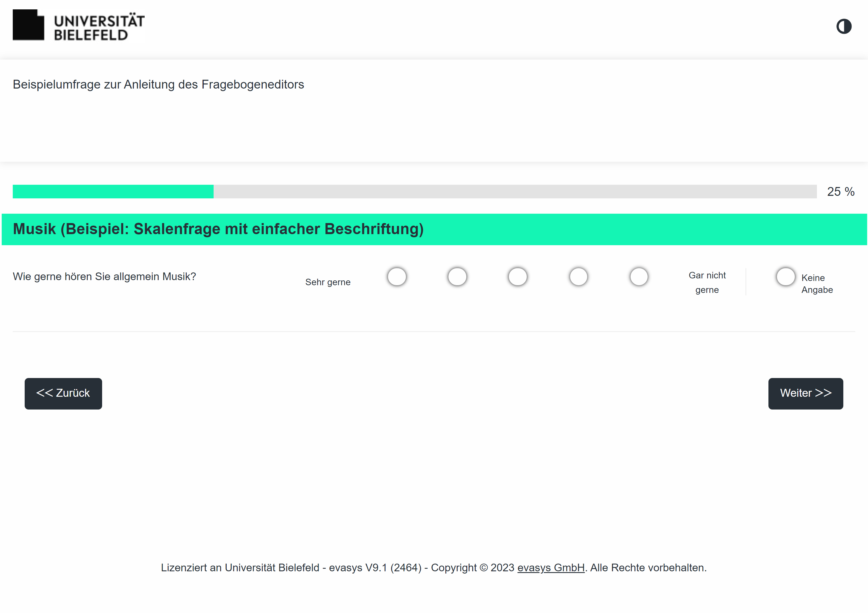Image resolution: width=868 pixels, height=613 pixels.
Task: Select the fourth scale radio button
Action: coord(578,276)
